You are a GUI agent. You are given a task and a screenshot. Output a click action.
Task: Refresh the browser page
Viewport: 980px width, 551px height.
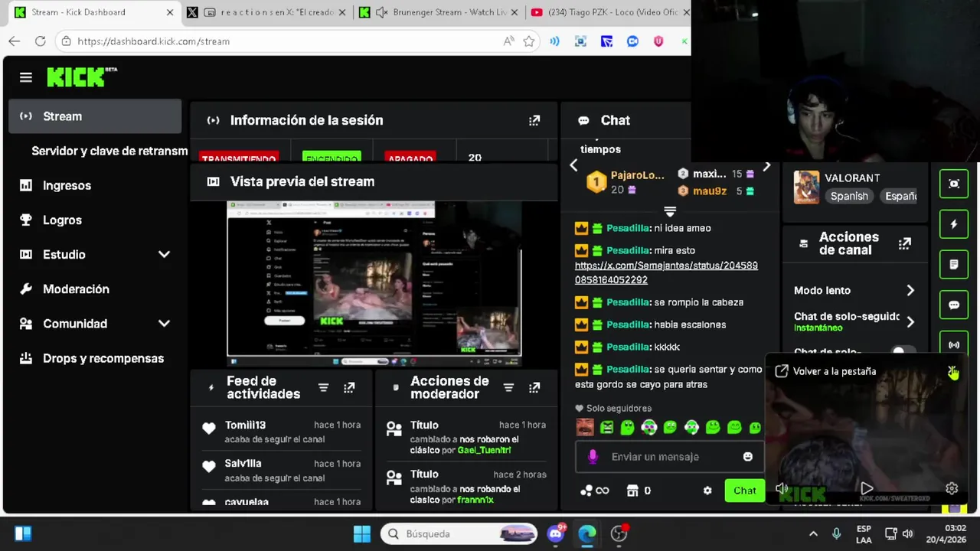[40, 41]
